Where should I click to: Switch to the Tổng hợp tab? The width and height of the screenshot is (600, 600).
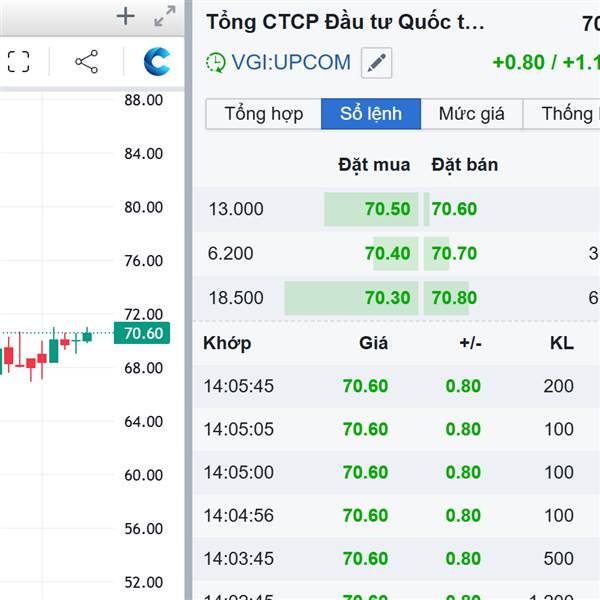tap(264, 114)
